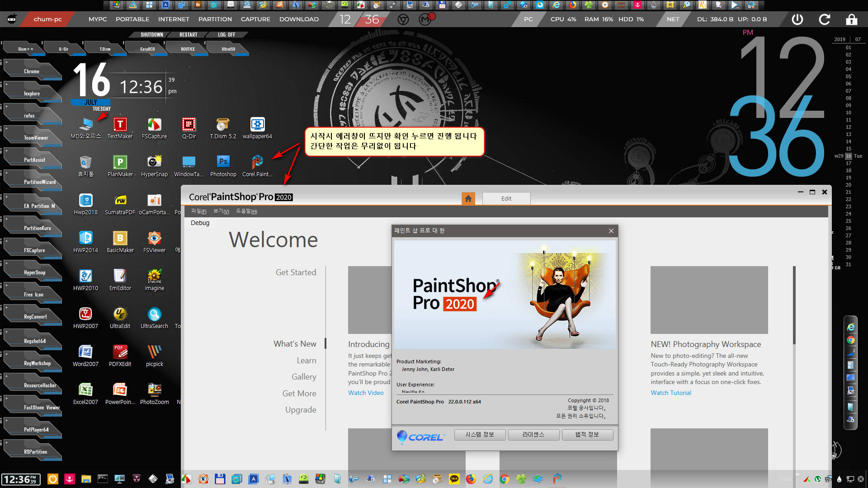
Task: Open UltraSearch desktop icon
Action: (x=154, y=318)
